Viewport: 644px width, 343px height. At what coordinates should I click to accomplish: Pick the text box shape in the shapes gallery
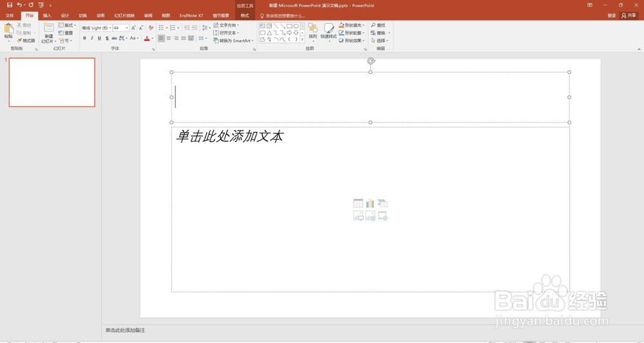coord(263,26)
